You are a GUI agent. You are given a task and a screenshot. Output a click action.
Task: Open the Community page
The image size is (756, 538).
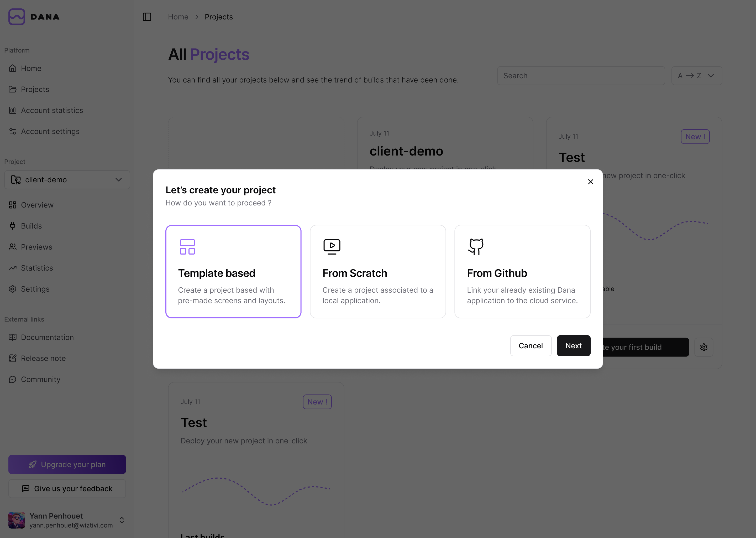tap(40, 379)
